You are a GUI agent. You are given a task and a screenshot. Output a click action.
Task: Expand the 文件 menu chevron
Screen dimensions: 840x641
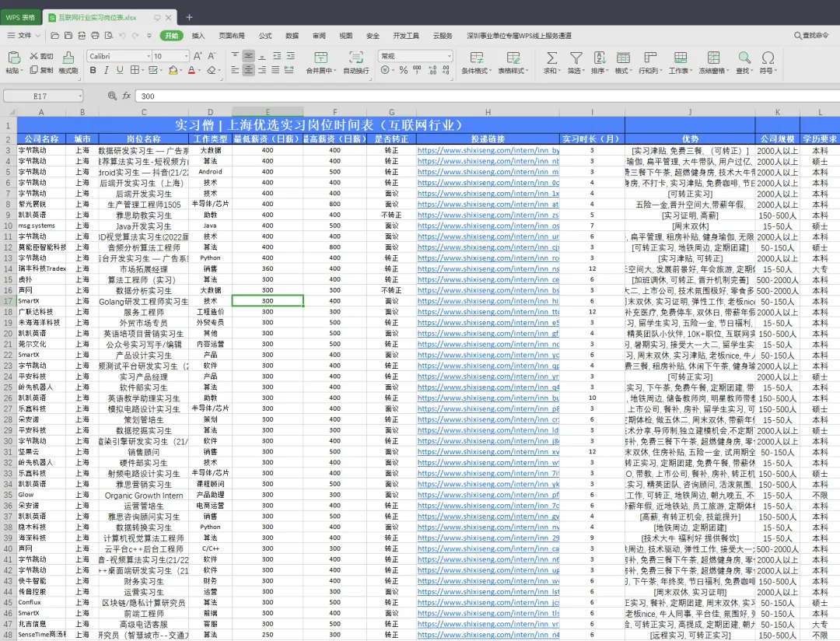coord(38,35)
